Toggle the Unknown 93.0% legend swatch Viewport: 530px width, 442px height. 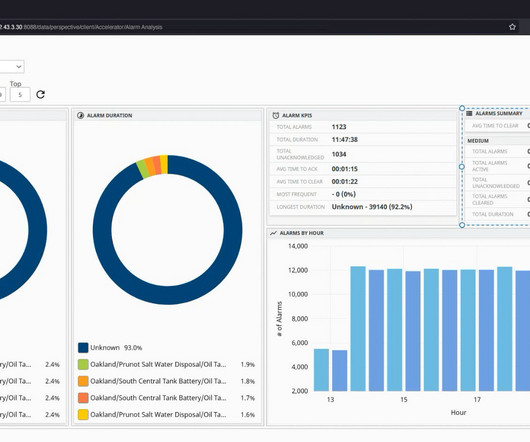click(83, 348)
